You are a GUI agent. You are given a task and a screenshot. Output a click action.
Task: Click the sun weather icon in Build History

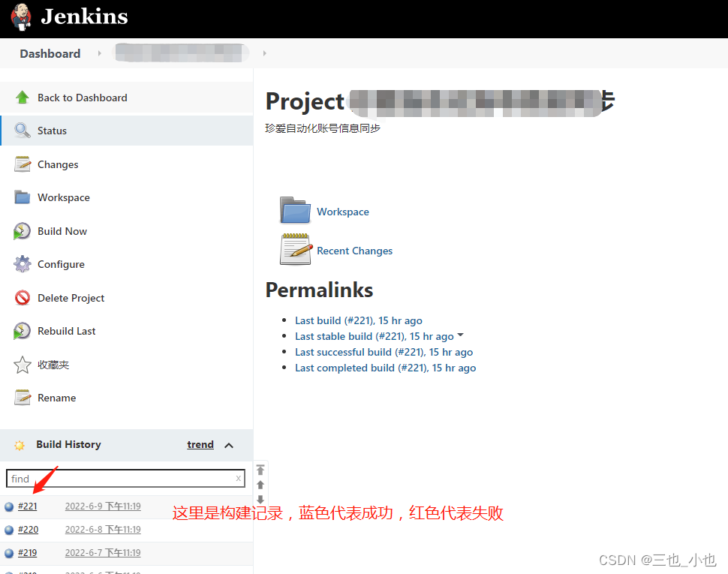click(19, 446)
